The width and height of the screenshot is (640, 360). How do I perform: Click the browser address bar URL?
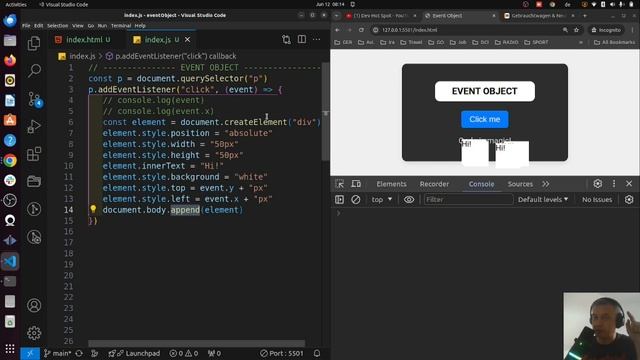tap(409, 30)
